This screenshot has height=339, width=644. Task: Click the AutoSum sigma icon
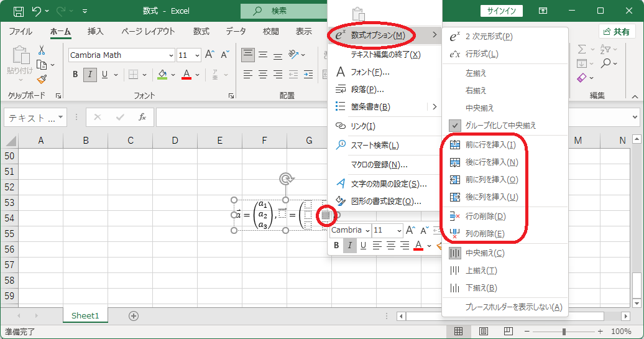(582, 49)
